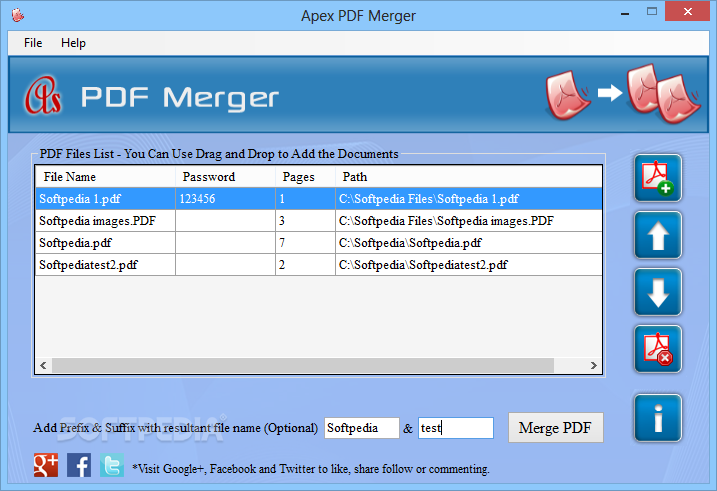Open the Twitter page icon
717x491 pixels.
[x=112, y=465]
